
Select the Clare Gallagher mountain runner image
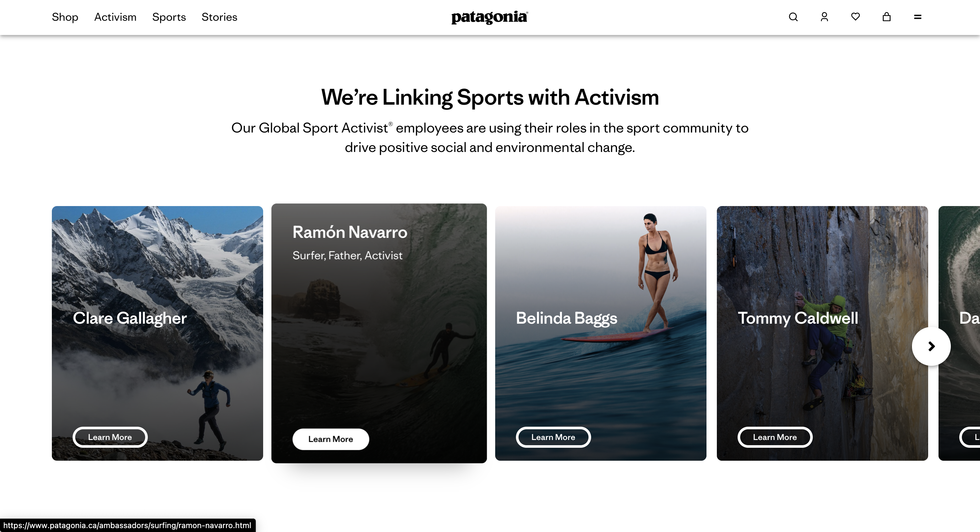pyautogui.click(x=157, y=333)
